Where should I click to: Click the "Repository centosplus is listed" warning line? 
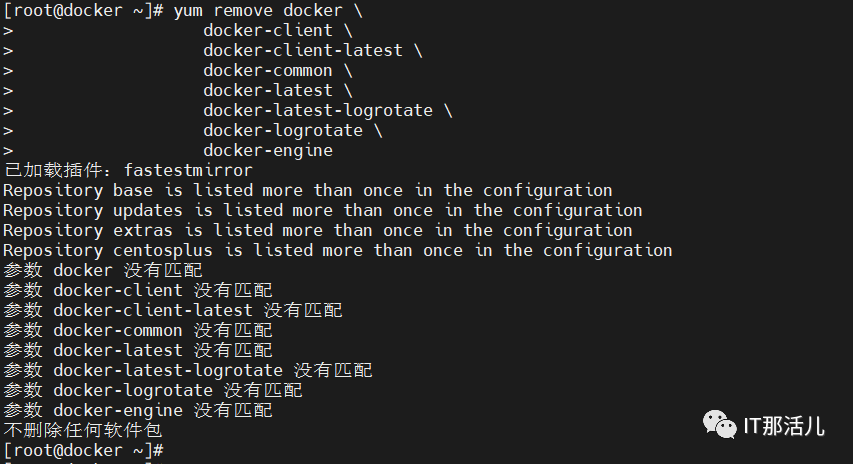[337, 250]
